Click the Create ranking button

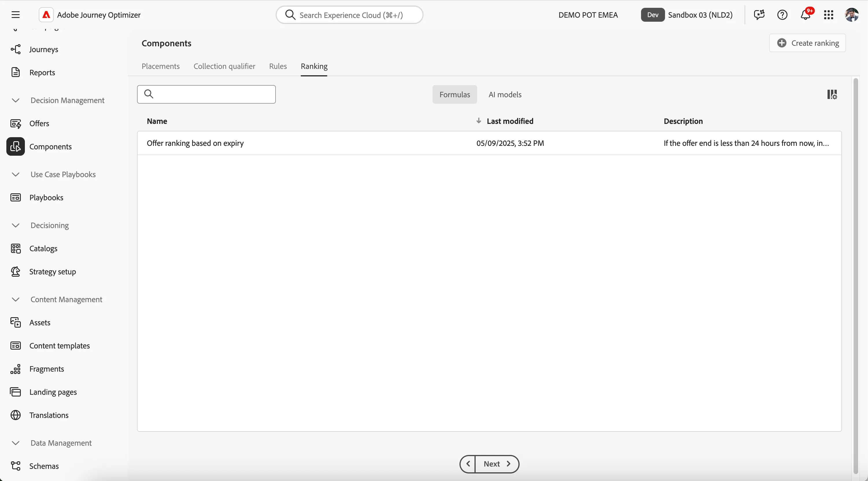[807, 43]
